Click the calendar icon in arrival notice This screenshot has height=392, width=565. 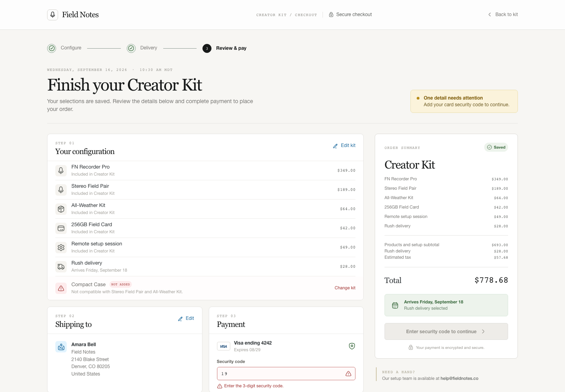[395, 305]
